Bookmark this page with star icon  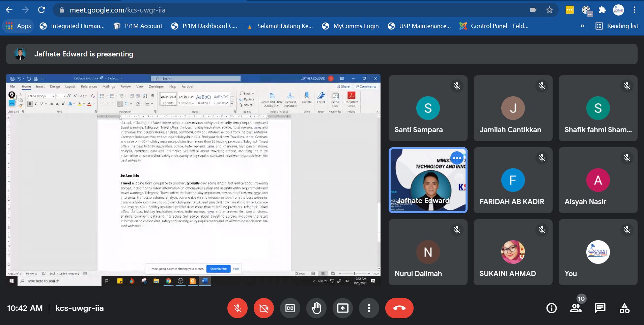550,10
